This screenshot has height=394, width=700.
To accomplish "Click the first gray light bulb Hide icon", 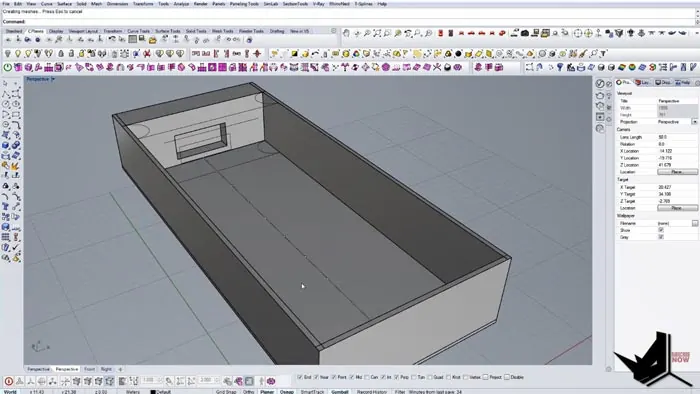I will [8, 54].
